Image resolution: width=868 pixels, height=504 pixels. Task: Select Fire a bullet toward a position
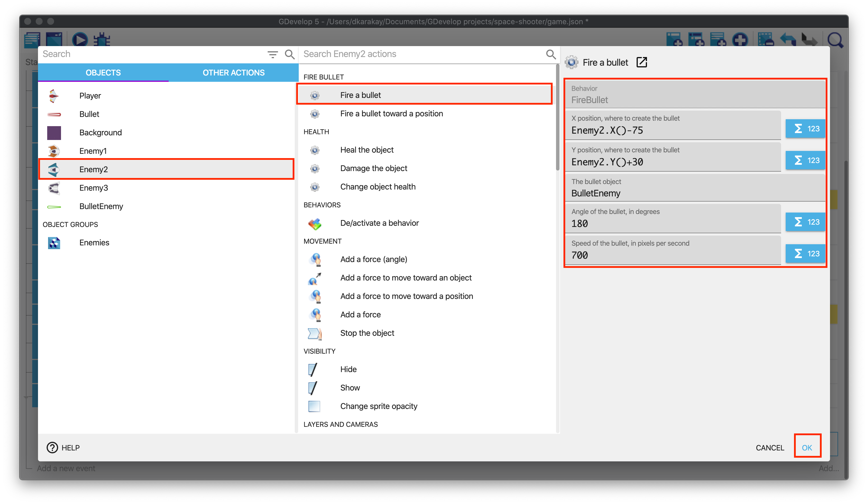click(391, 114)
